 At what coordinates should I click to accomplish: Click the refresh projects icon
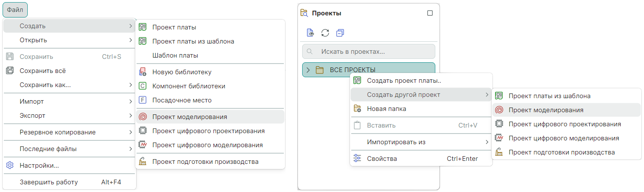coord(325,33)
